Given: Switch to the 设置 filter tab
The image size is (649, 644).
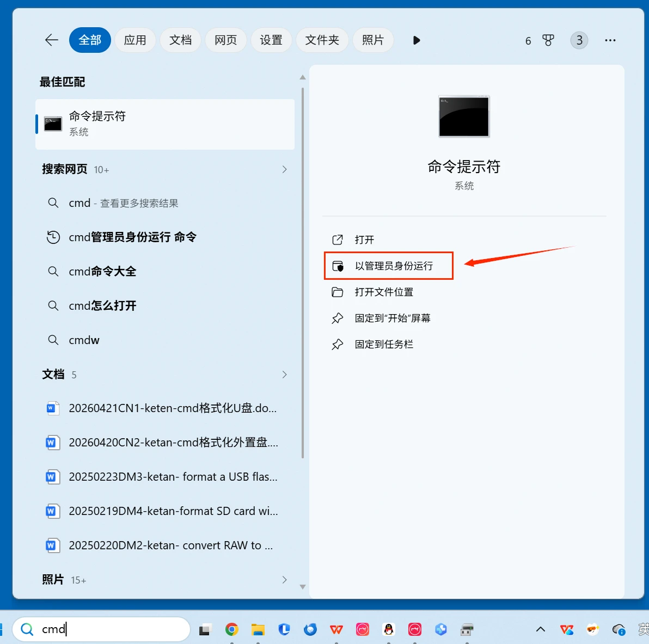Looking at the screenshot, I should (271, 40).
